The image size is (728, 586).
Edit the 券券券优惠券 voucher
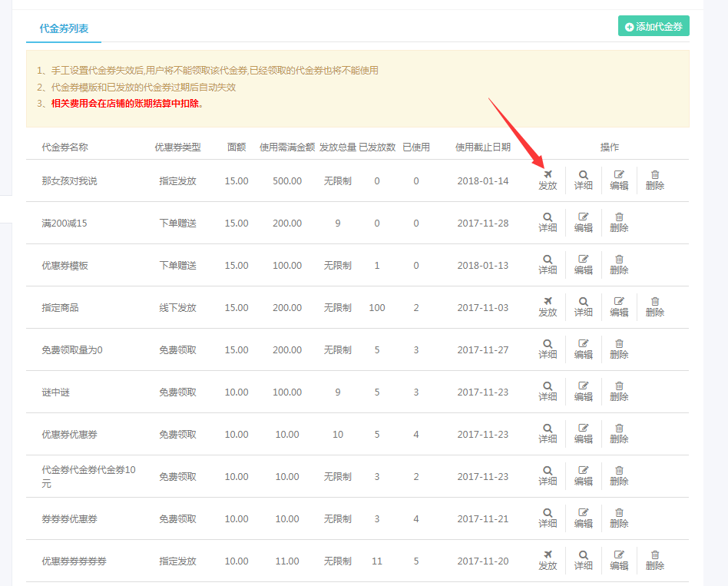click(x=584, y=518)
